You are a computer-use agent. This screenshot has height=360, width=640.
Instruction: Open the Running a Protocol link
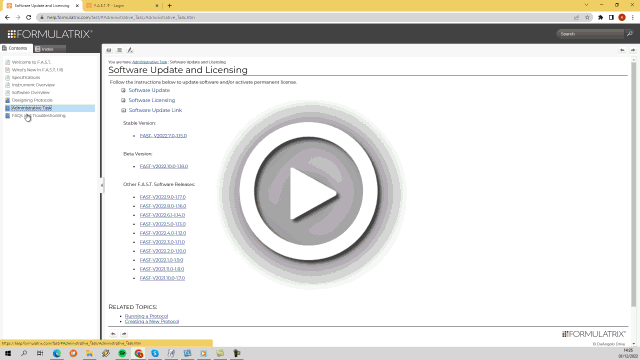147,316
